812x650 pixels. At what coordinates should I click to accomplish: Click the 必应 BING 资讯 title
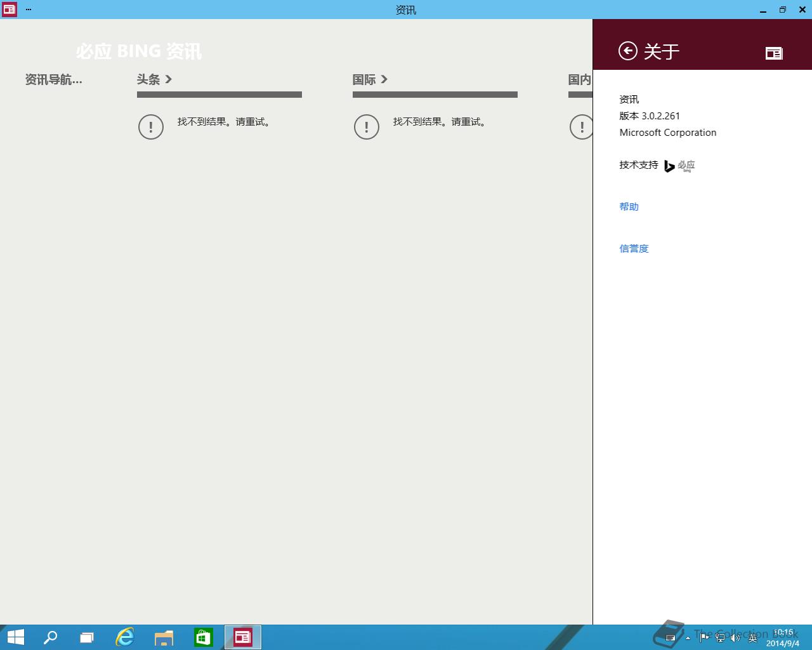coord(139,51)
